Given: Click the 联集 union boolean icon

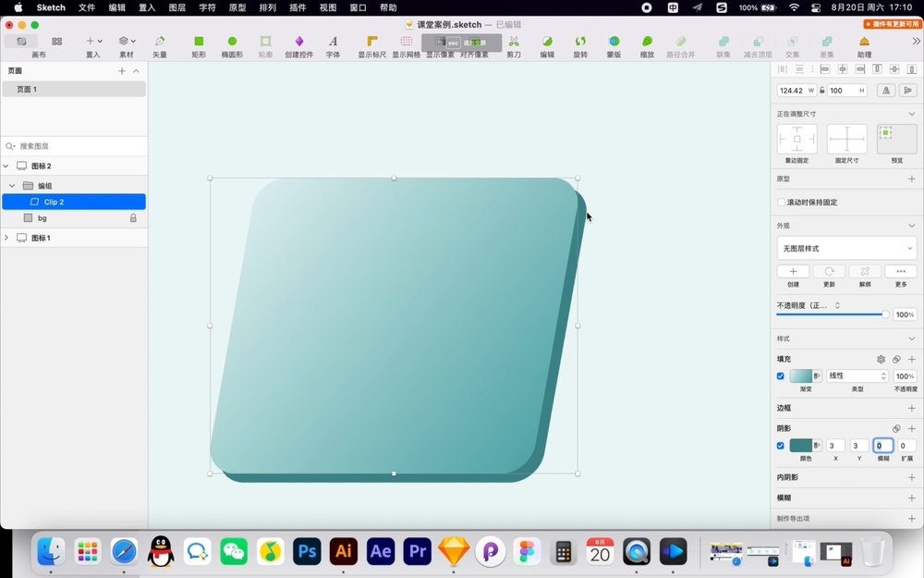Looking at the screenshot, I should pos(723,42).
